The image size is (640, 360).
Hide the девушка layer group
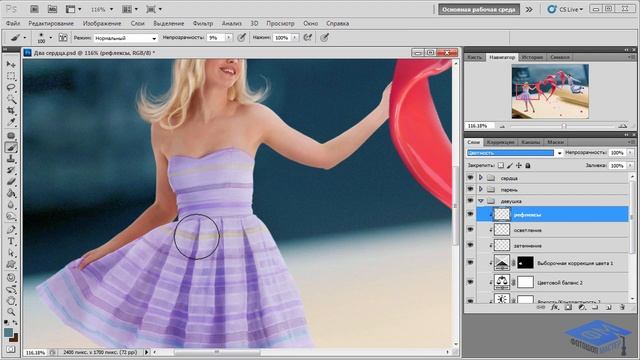pos(470,201)
